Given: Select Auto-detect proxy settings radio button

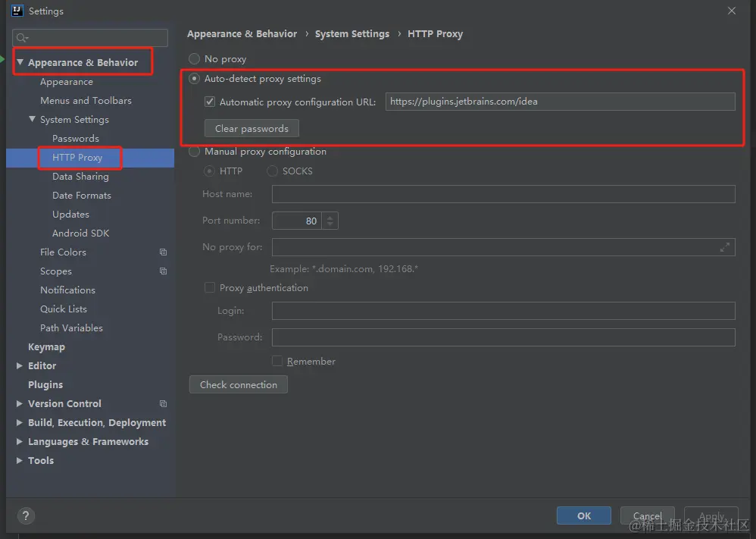Looking at the screenshot, I should click(195, 79).
